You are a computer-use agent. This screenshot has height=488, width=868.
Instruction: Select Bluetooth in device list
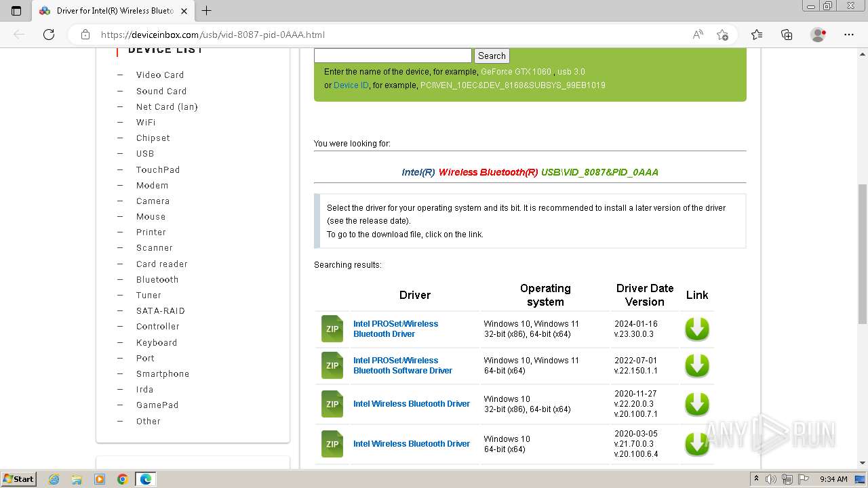(157, 280)
